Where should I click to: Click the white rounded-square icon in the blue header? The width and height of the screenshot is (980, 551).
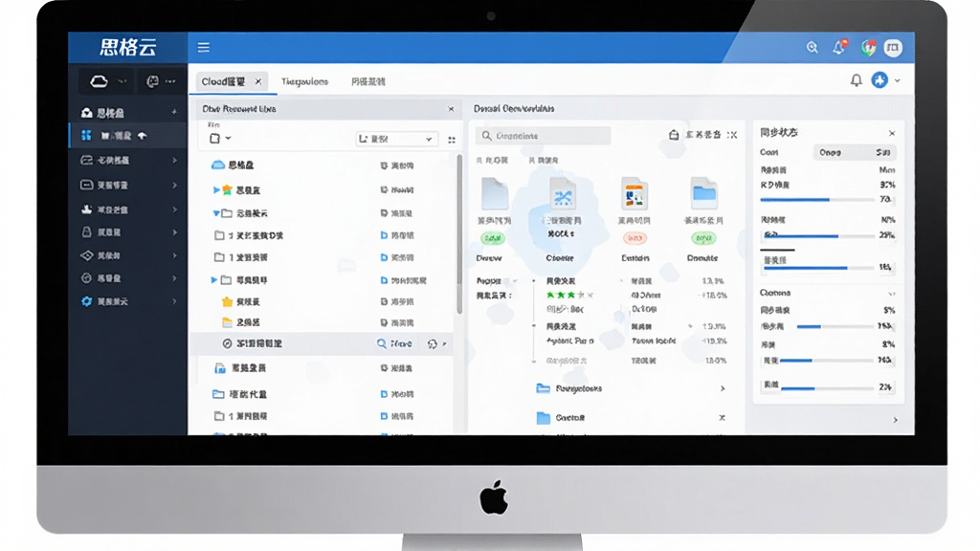coord(893,48)
